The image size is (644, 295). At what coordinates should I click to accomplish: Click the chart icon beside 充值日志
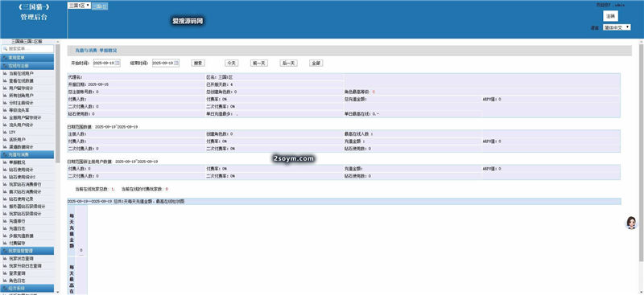(x=5, y=228)
